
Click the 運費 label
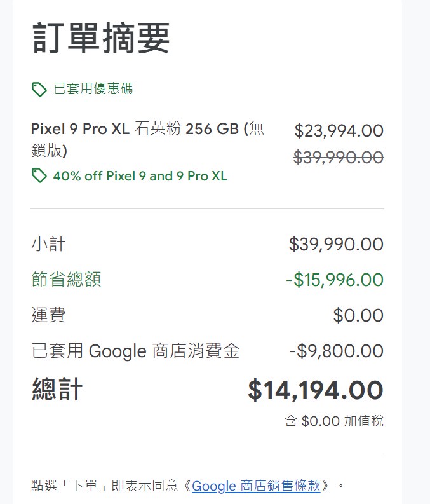pyautogui.click(x=48, y=315)
